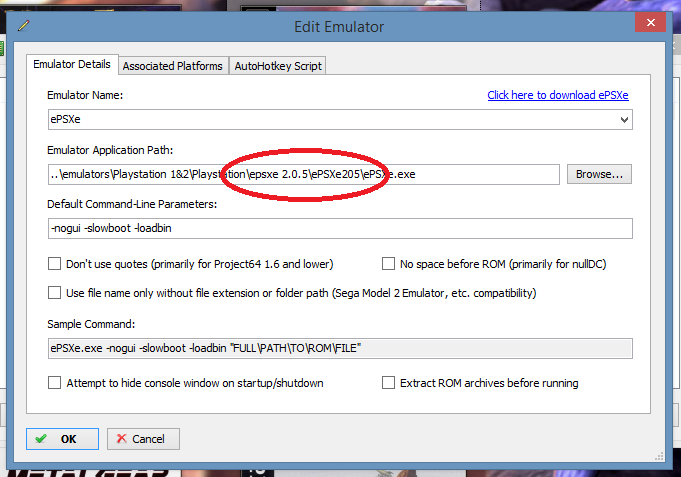
Task: Open the Associated Platforms tab
Action: click(x=172, y=66)
